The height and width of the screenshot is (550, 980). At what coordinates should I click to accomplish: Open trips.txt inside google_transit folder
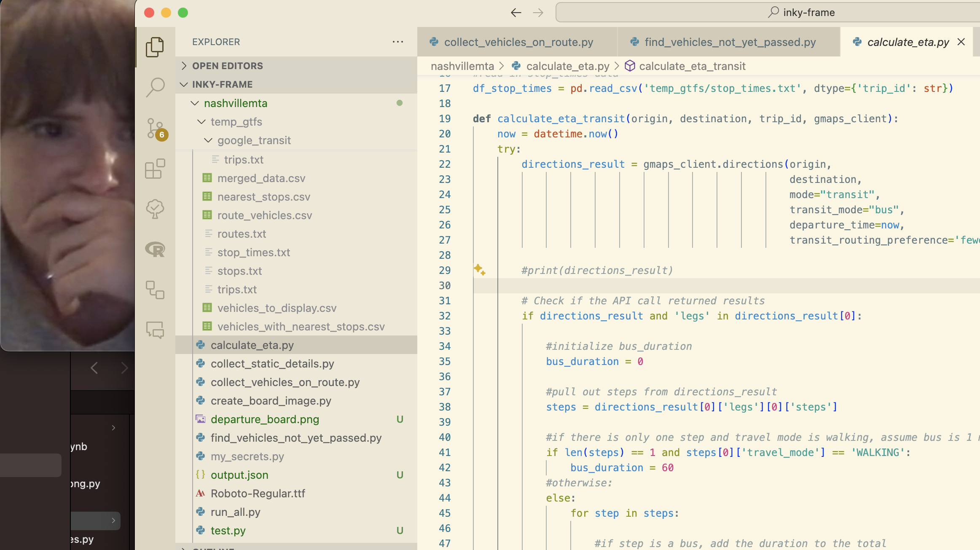pos(296,160)
